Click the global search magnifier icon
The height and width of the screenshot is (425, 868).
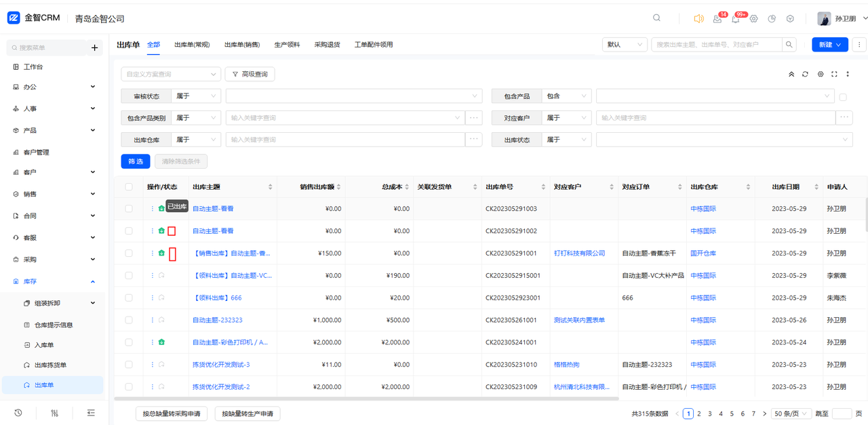tap(656, 18)
